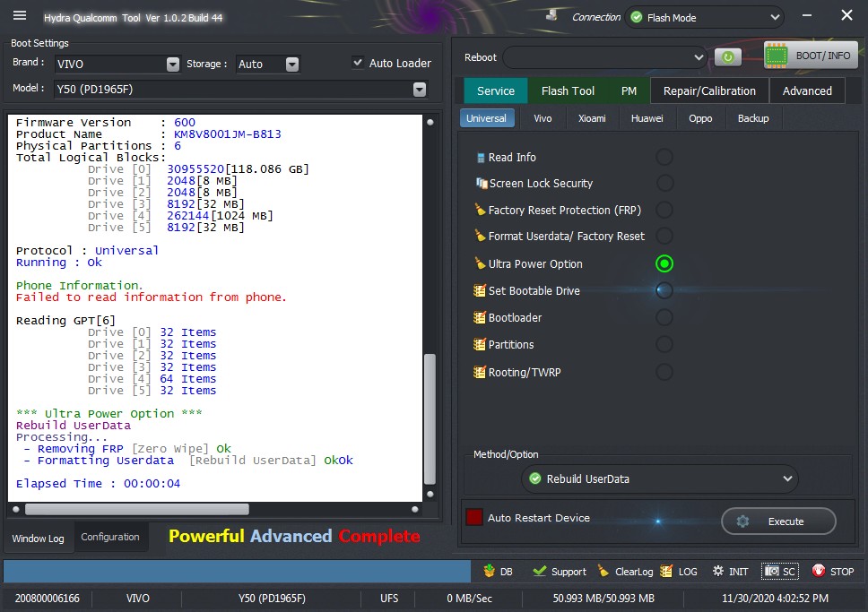This screenshot has height=612, width=868.
Task: Select the Rooting/TWRP radio button
Action: [664, 372]
